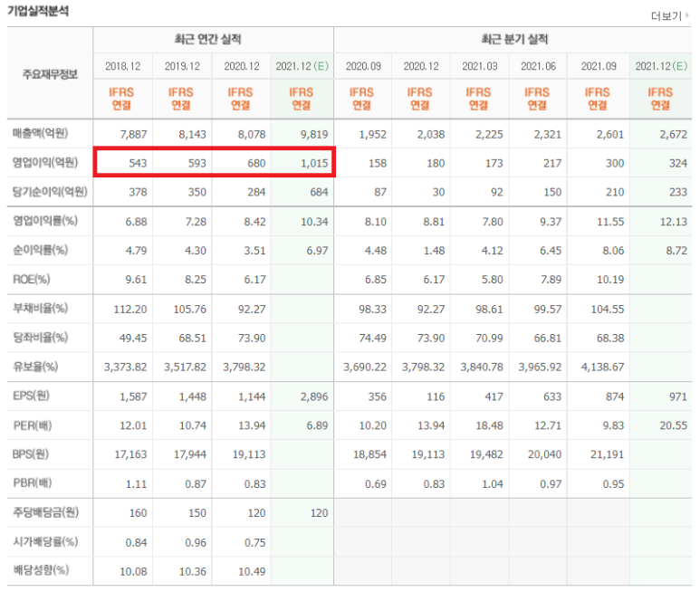Click the 부채비율(%) row label

pos(41,309)
